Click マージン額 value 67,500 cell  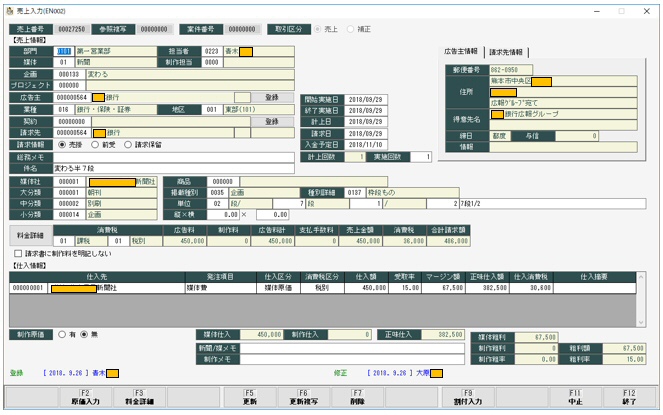pyautogui.click(x=443, y=288)
